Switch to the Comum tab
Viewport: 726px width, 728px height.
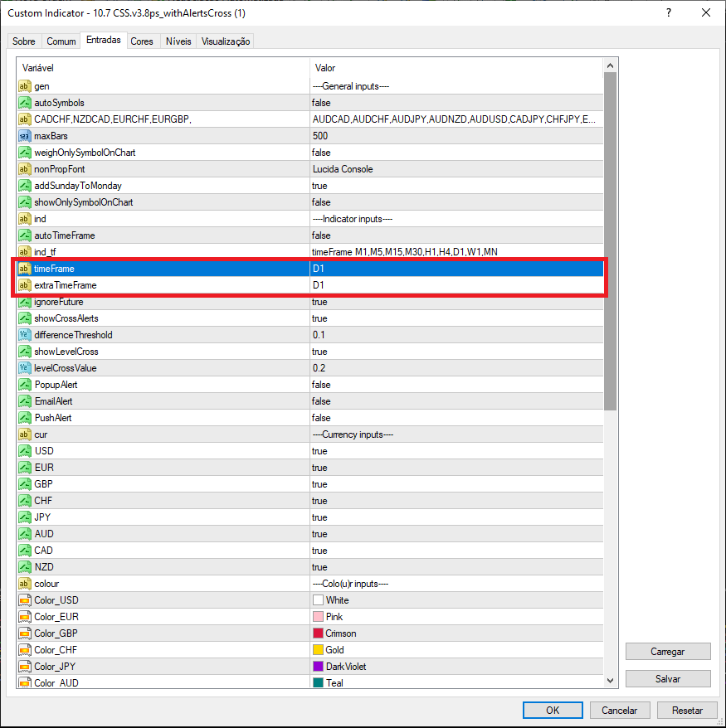point(61,41)
